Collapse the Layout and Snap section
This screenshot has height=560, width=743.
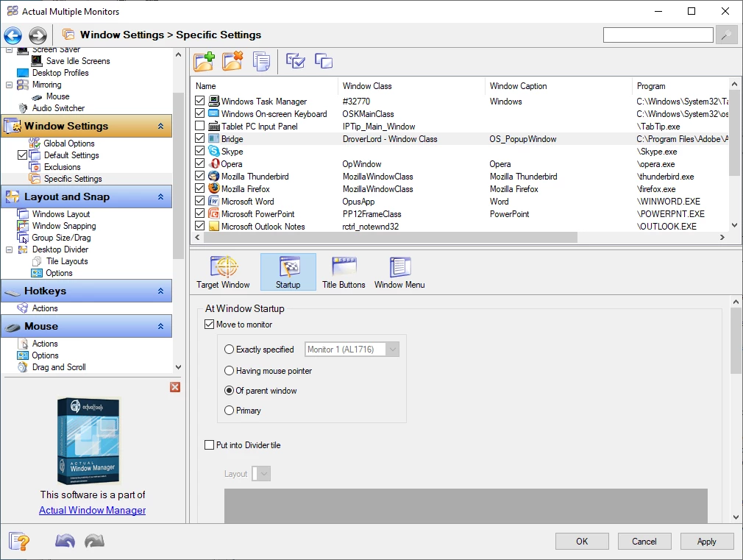tap(160, 196)
